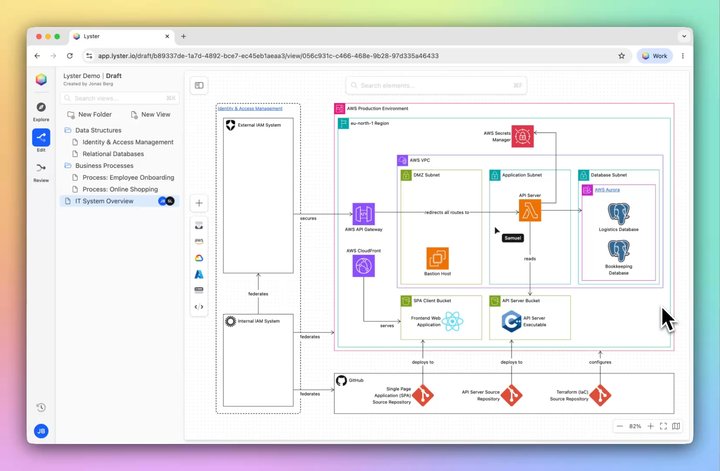Open the browser three-dot menu
This screenshot has height=471, width=720.
pos(683,56)
